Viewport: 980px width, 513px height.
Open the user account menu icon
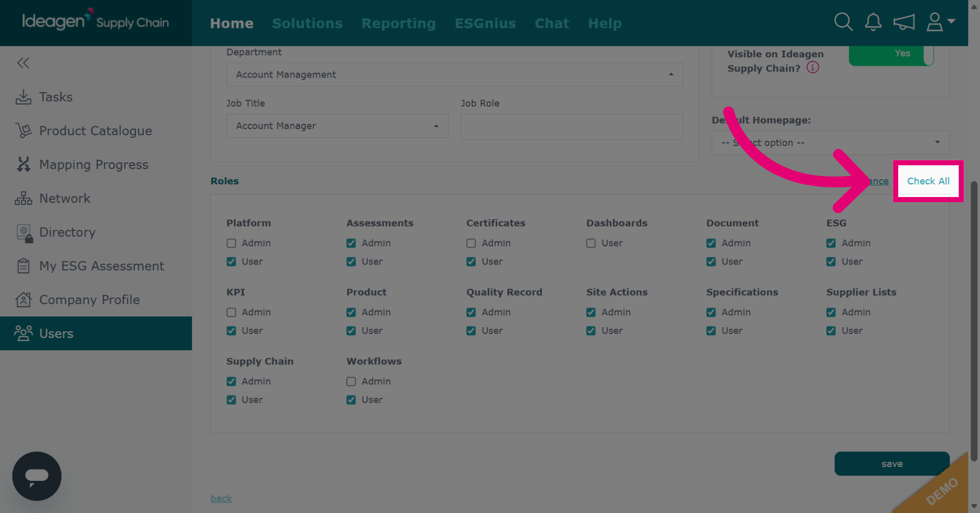tap(935, 22)
